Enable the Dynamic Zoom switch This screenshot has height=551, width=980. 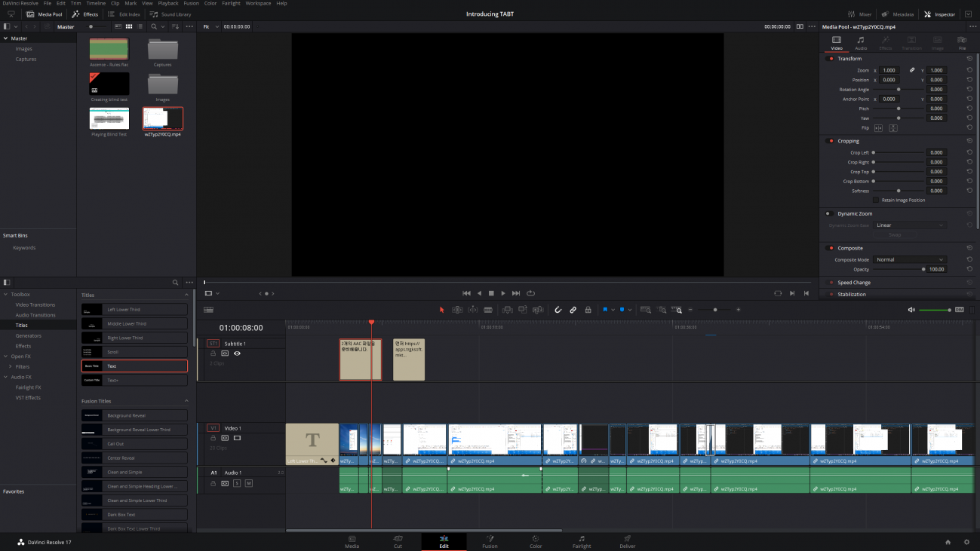828,214
